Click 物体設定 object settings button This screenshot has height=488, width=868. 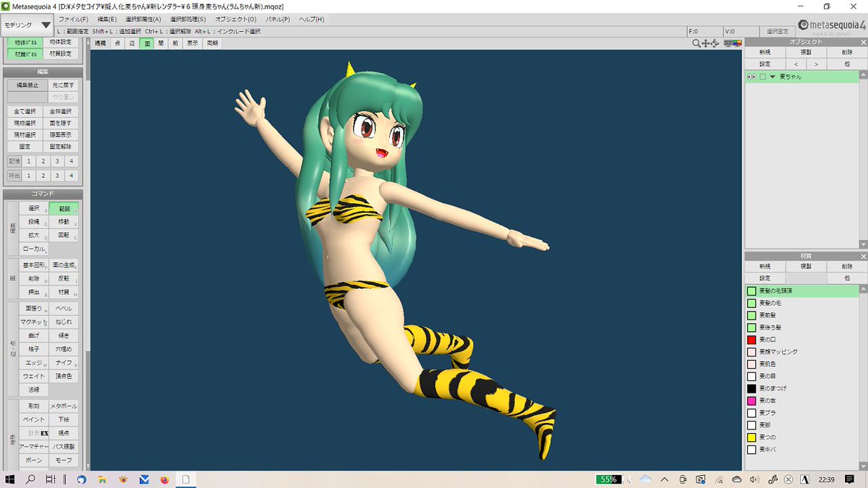(x=62, y=42)
